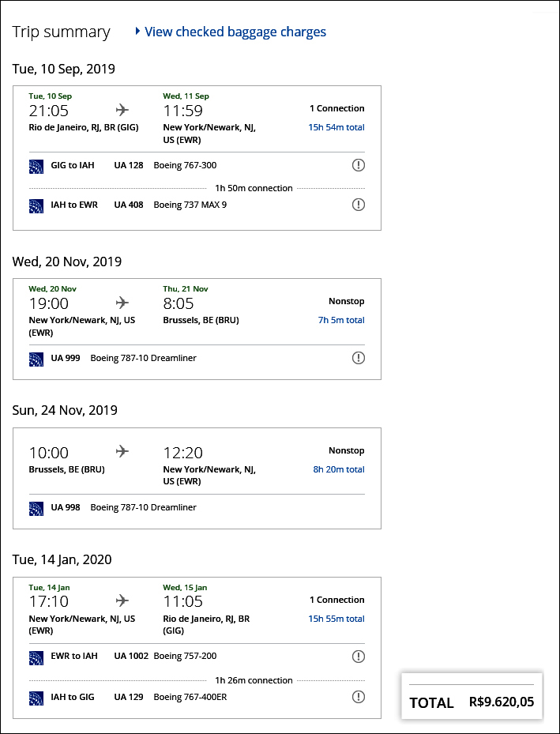Image resolution: width=560 pixels, height=734 pixels.
Task: Click the 8h 20m total duration link
Action: [339, 469]
